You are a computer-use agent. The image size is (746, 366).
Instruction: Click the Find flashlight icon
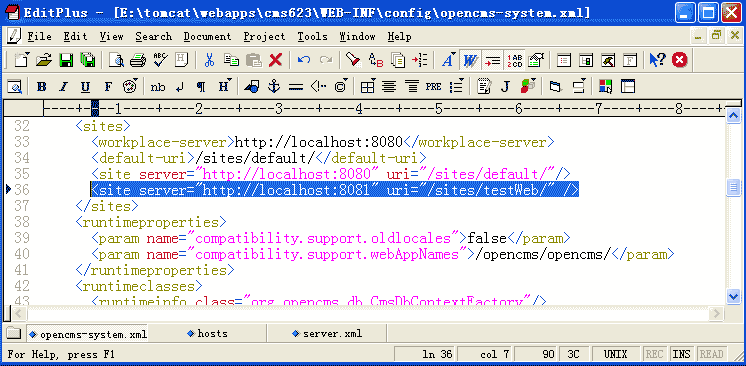pyautogui.click(x=353, y=60)
